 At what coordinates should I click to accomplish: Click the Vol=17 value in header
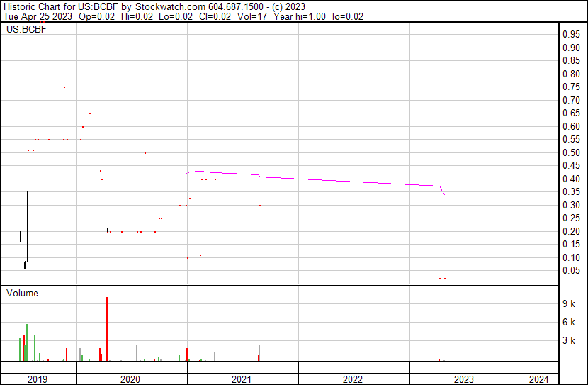tap(252, 16)
